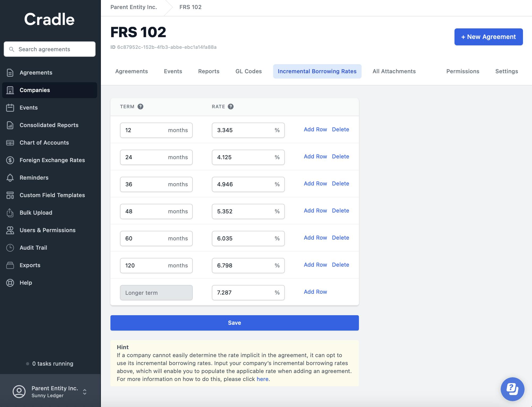Image resolution: width=532 pixels, height=407 pixels.
Task: Open the support chat bubble icon
Action: [512, 389]
